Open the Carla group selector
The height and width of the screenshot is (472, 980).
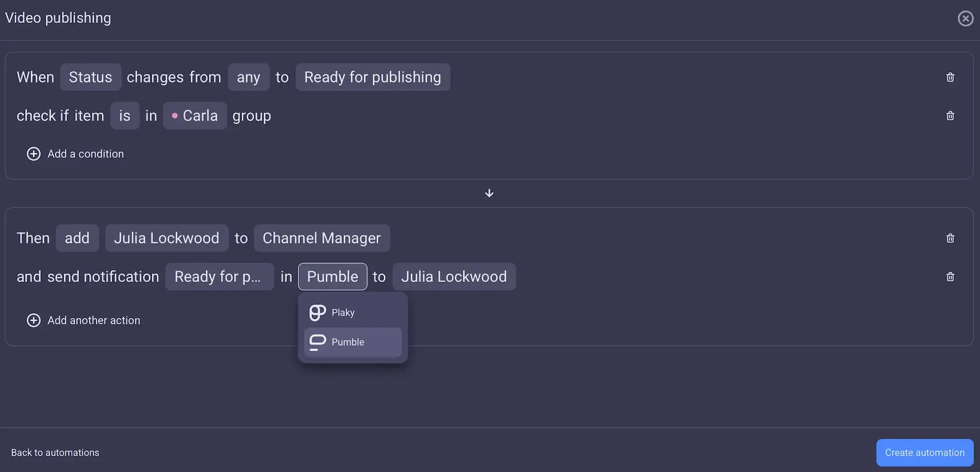tap(195, 115)
